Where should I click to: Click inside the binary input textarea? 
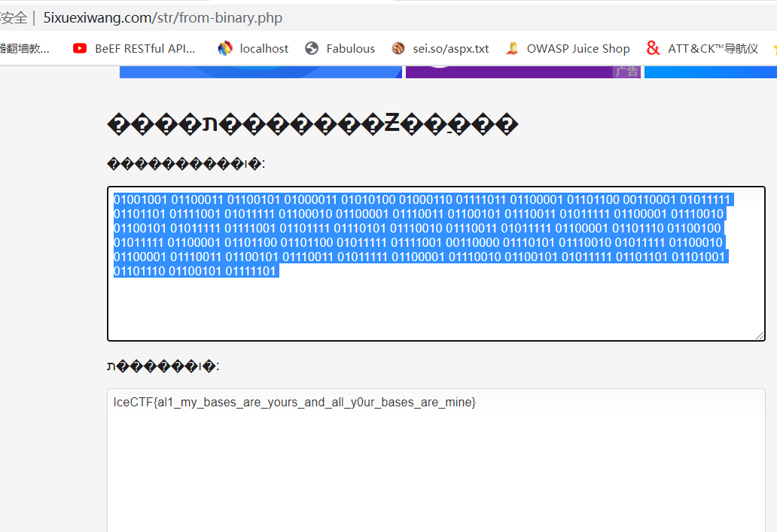coord(436,263)
